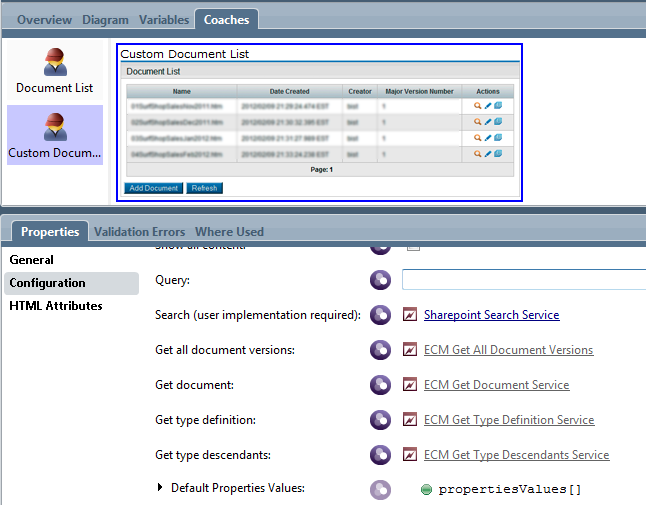
Task: Click the Date Created column header
Action: tap(290, 91)
